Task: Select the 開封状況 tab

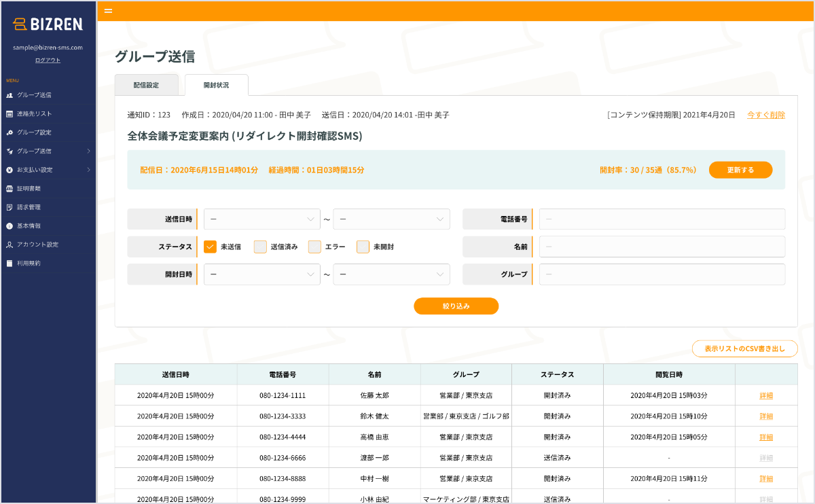Action: pyautogui.click(x=216, y=85)
